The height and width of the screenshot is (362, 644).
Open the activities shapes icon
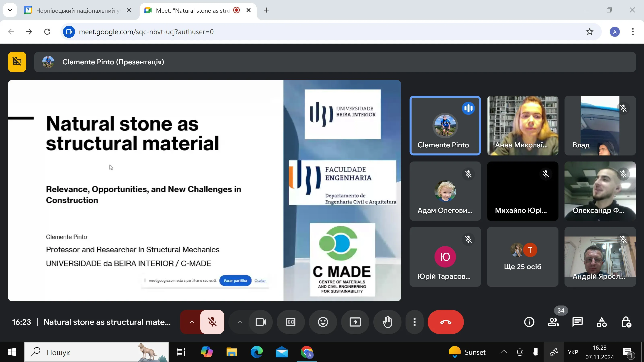[x=602, y=322]
